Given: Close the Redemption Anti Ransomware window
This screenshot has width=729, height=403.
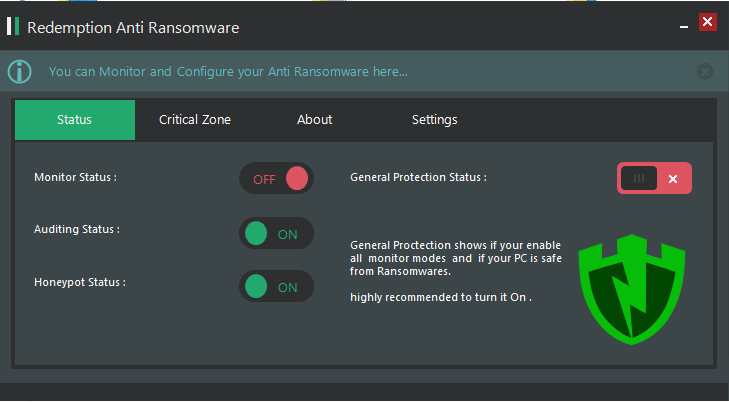Looking at the screenshot, I should pos(708,22).
